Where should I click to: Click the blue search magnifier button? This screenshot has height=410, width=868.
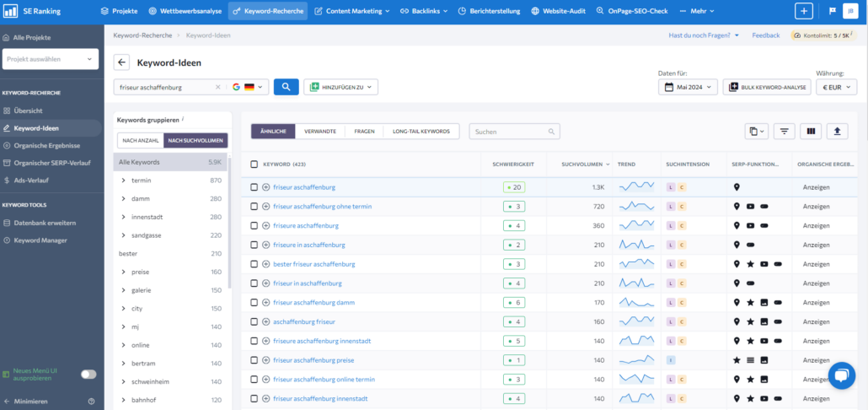[x=287, y=87]
